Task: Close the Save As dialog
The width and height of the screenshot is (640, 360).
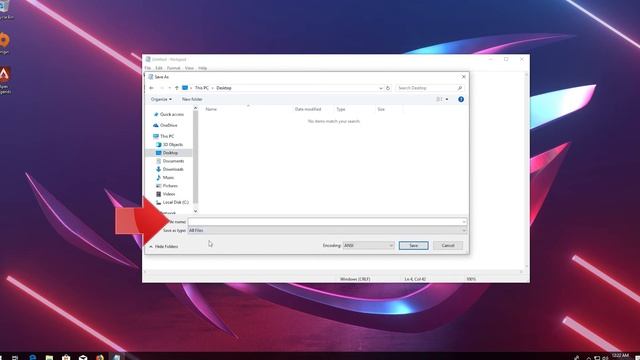Action: pyautogui.click(x=463, y=77)
